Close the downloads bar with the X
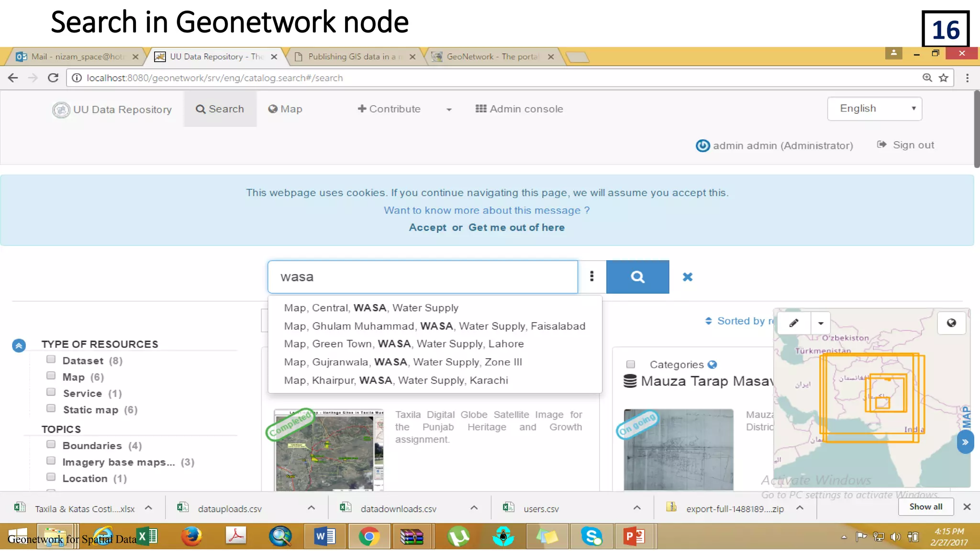980x551 pixels. 967,507
